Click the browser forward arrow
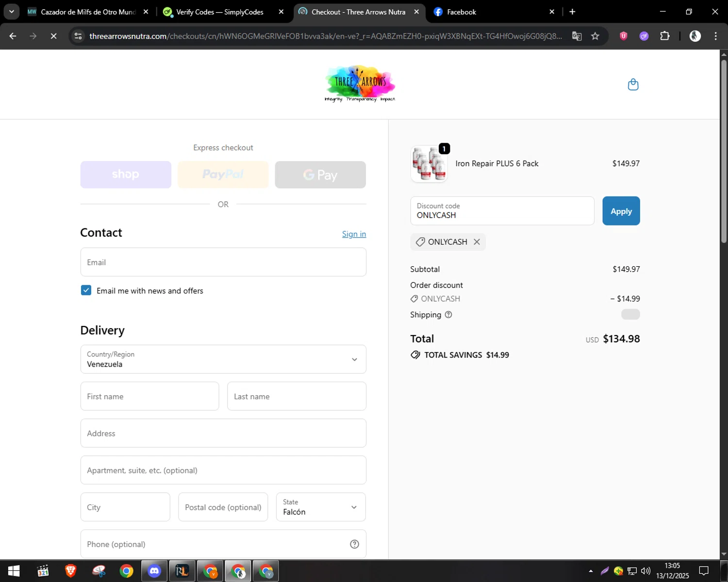Viewport: 728px width, 582px height. point(33,36)
